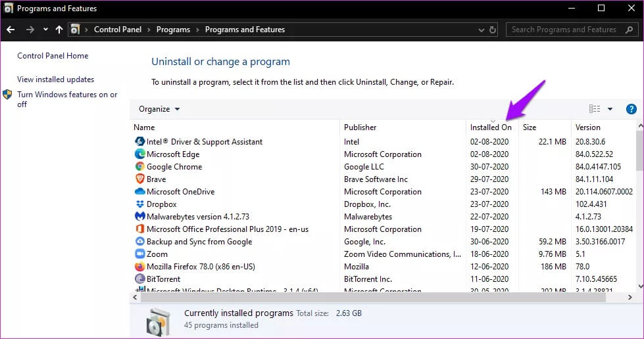Click the Intel Driver & Support Assistant icon

click(139, 142)
